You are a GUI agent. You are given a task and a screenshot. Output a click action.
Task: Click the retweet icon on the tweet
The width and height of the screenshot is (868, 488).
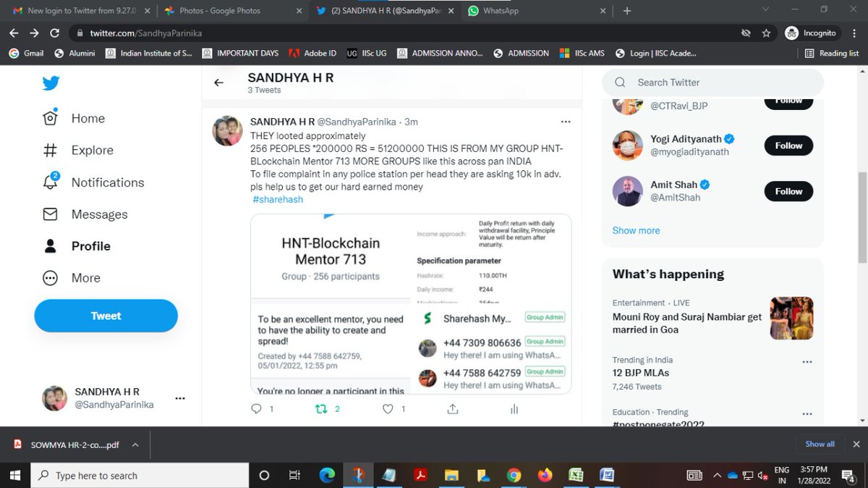[x=320, y=409]
